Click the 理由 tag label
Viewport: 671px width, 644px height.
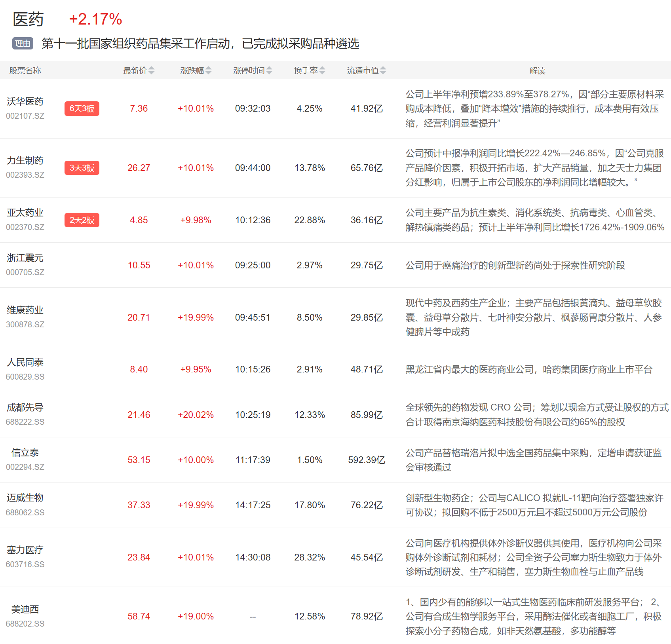[23, 44]
